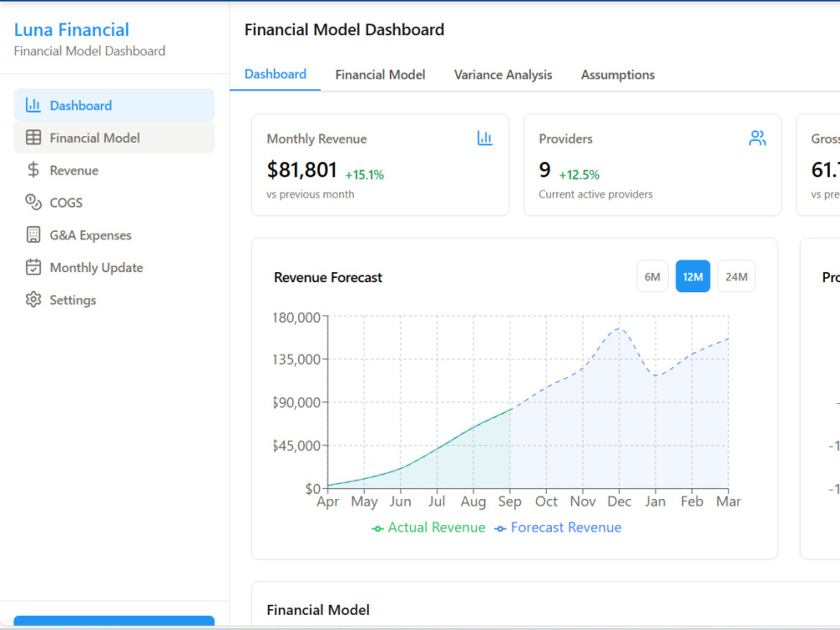This screenshot has height=630, width=840.
Task: Open Settings in the sidebar
Action: 114,300
